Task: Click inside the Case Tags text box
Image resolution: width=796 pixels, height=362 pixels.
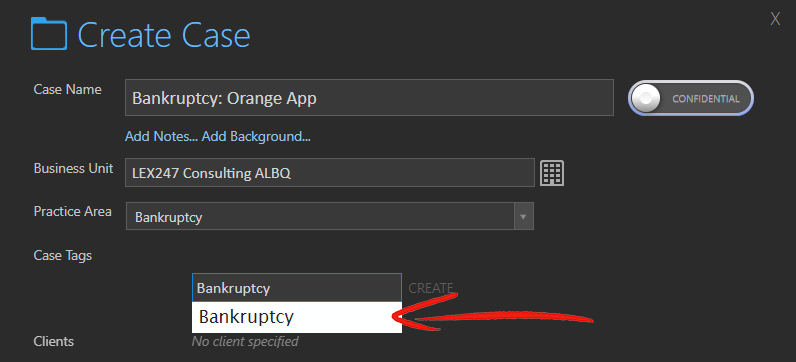Action: click(x=297, y=288)
